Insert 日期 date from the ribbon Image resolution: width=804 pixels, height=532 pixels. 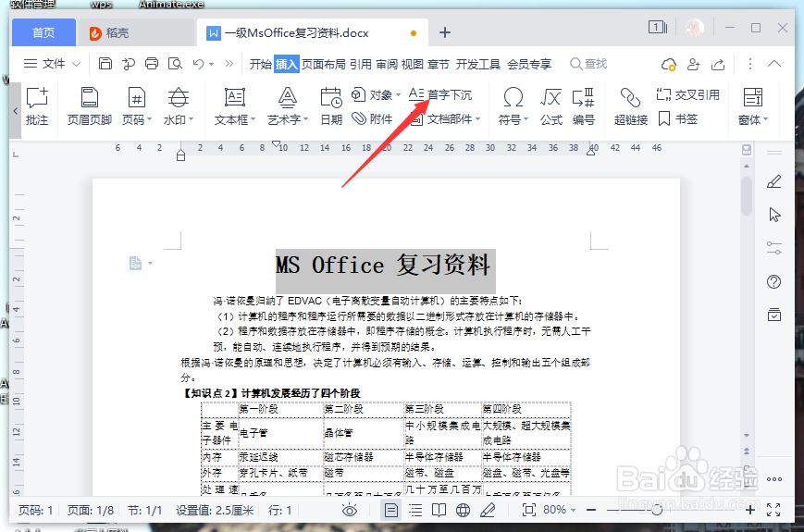click(x=331, y=106)
